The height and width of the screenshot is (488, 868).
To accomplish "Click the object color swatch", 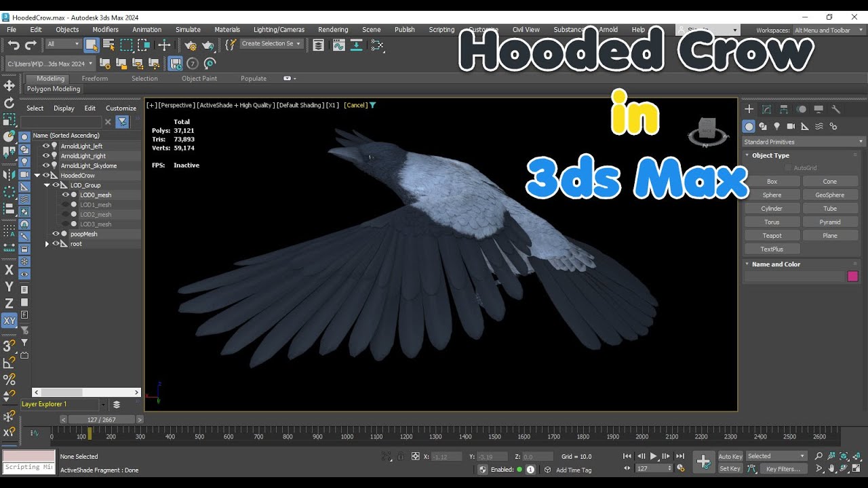I will point(852,277).
